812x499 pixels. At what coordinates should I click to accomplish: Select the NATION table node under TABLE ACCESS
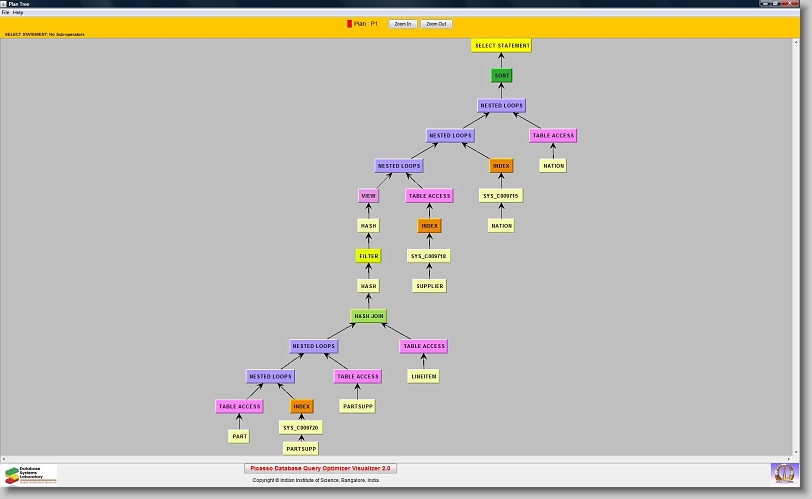click(x=554, y=166)
